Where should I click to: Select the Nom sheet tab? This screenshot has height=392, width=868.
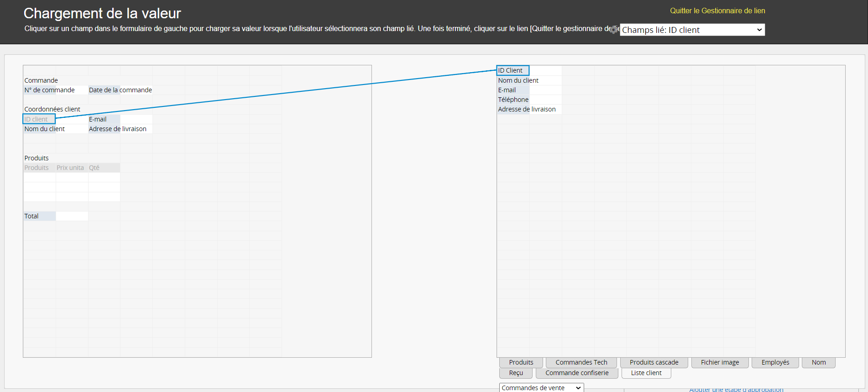(x=818, y=362)
